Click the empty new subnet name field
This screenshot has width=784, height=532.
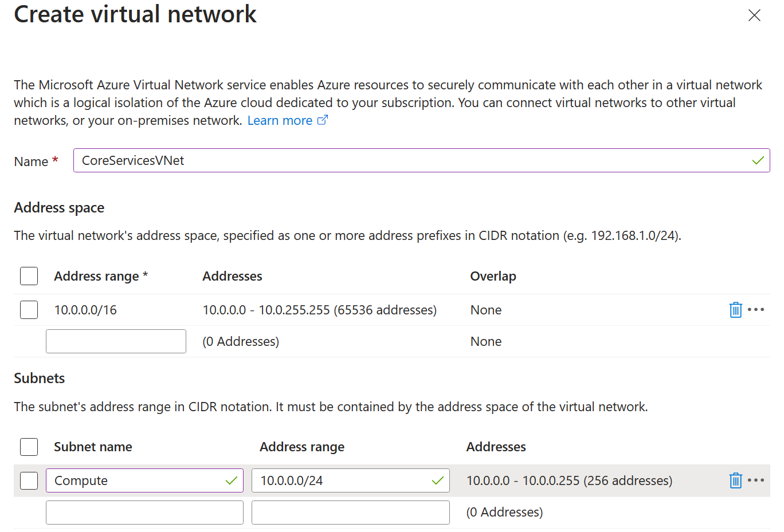pyautogui.click(x=144, y=513)
